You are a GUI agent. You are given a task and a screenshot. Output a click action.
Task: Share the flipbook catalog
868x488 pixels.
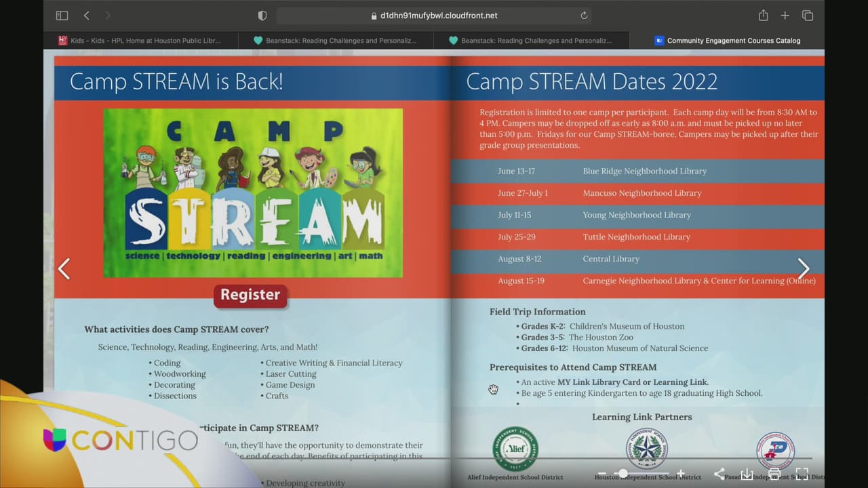point(719,474)
